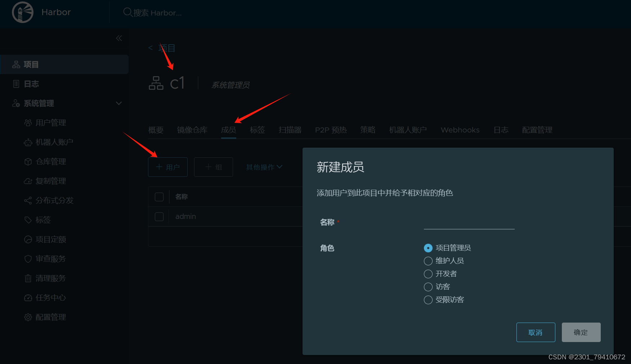
Task: Click the 取消 button
Action: pyautogui.click(x=536, y=332)
